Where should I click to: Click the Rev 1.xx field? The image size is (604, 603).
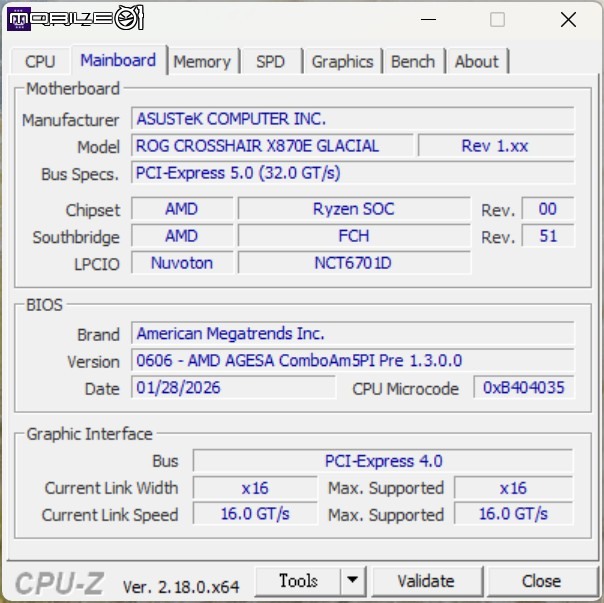[496, 146]
